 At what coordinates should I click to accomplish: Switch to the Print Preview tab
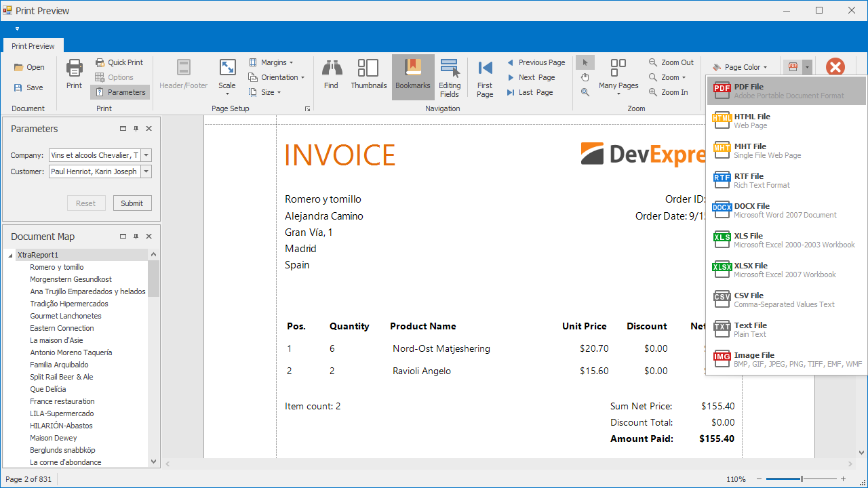(x=33, y=45)
